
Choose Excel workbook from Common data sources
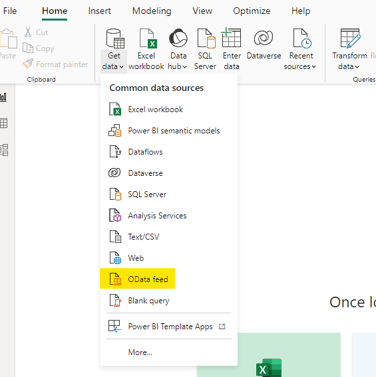(169, 109)
